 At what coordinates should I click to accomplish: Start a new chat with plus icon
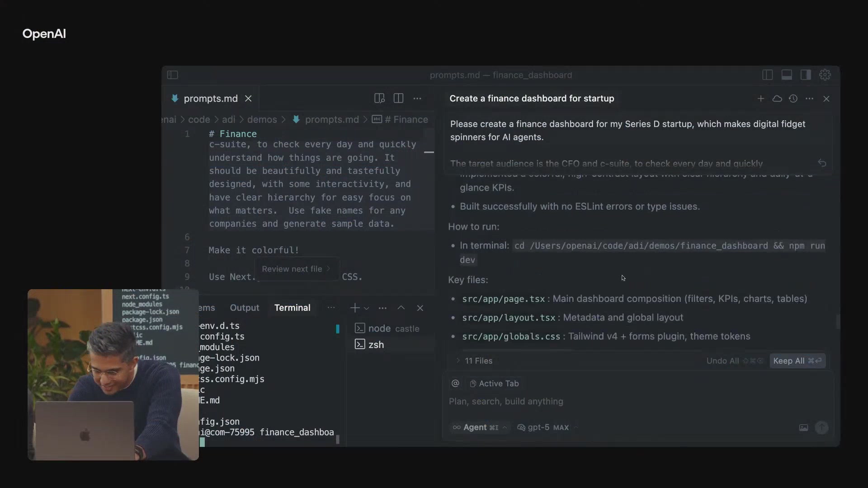coord(761,99)
